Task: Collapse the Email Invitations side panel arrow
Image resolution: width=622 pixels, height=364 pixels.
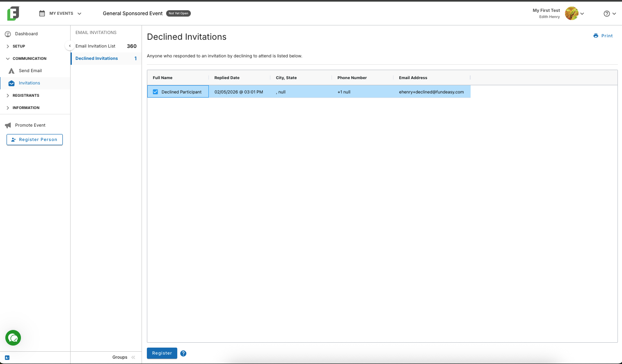Action: point(70,46)
